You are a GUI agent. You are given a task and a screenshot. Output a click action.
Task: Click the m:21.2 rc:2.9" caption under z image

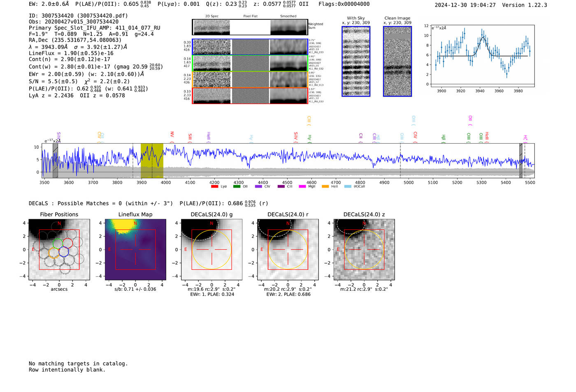[364, 289]
